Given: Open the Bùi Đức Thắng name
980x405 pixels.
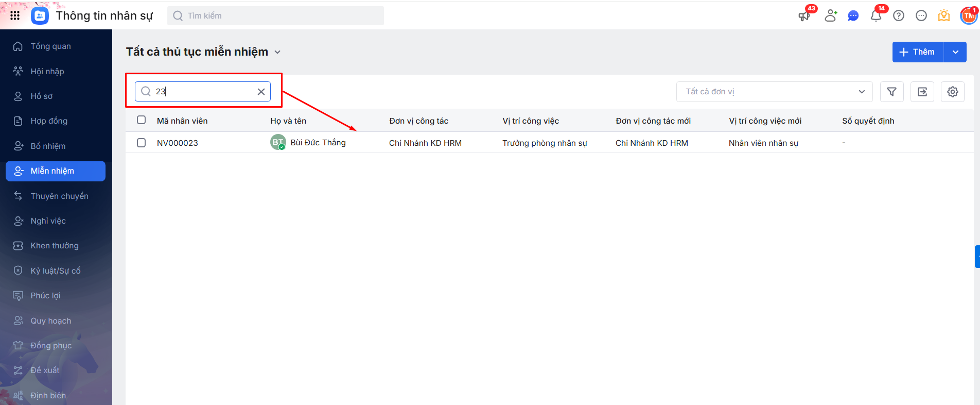Looking at the screenshot, I should [318, 143].
